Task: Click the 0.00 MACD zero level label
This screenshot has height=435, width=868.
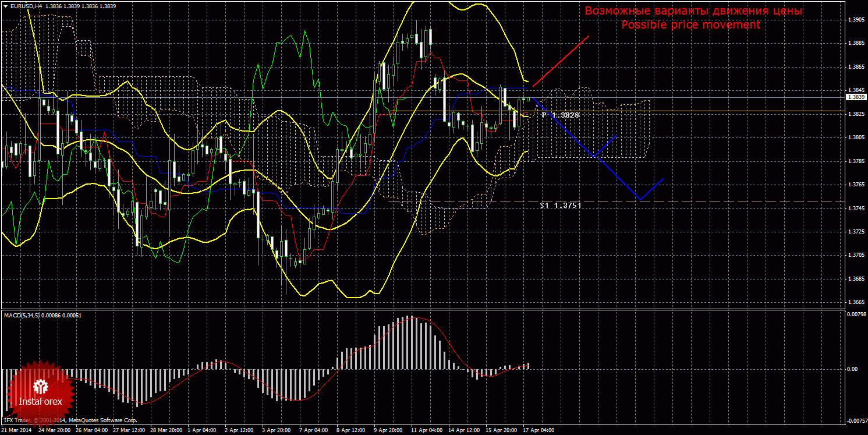Action: pos(851,369)
